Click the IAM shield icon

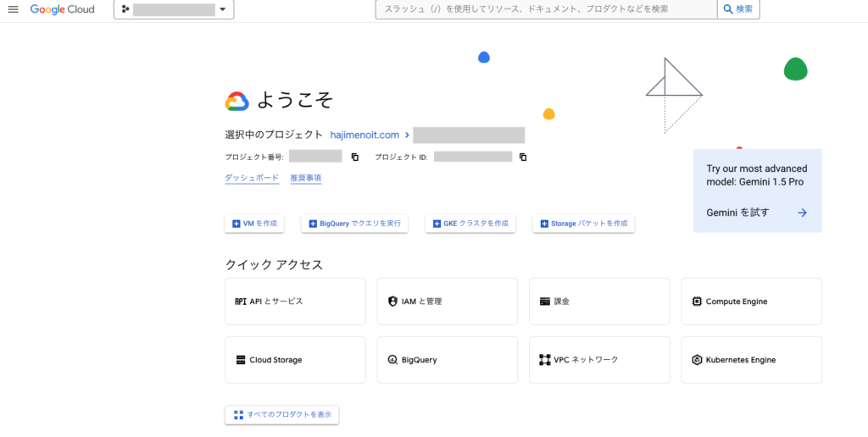392,301
